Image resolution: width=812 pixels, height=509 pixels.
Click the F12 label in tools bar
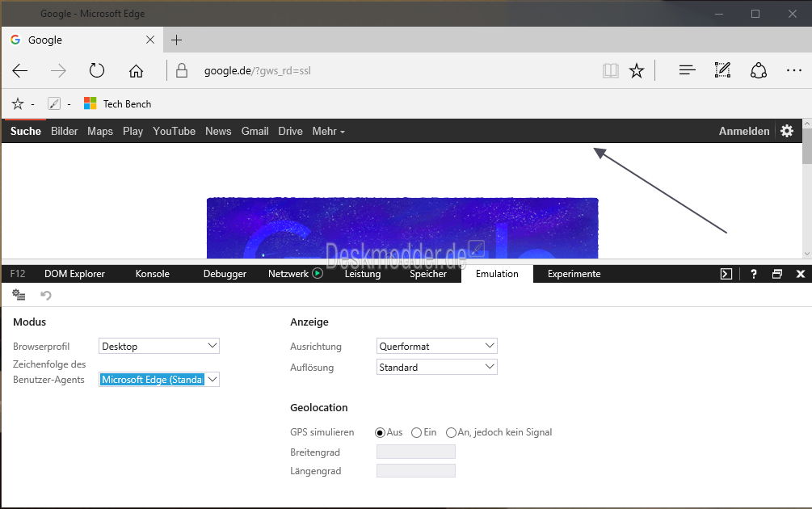tap(18, 274)
